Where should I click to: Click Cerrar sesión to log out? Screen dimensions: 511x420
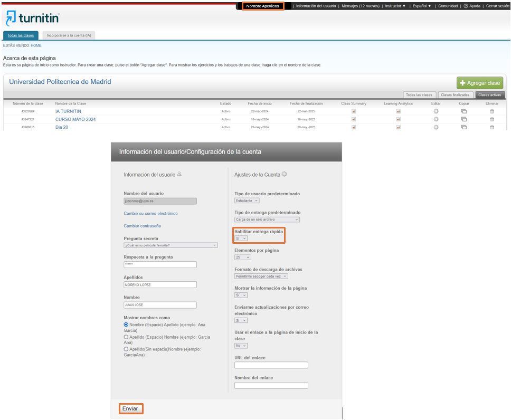[x=497, y=6]
